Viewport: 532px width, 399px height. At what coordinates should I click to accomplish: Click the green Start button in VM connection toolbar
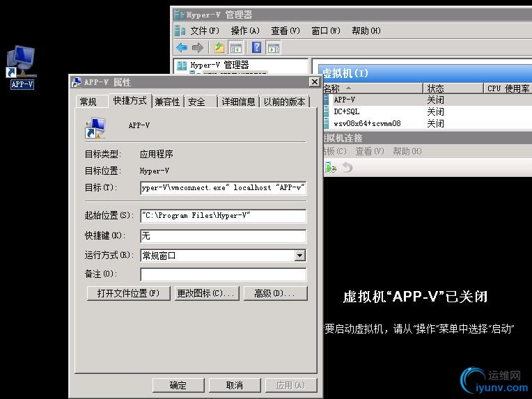click(x=331, y=168)
